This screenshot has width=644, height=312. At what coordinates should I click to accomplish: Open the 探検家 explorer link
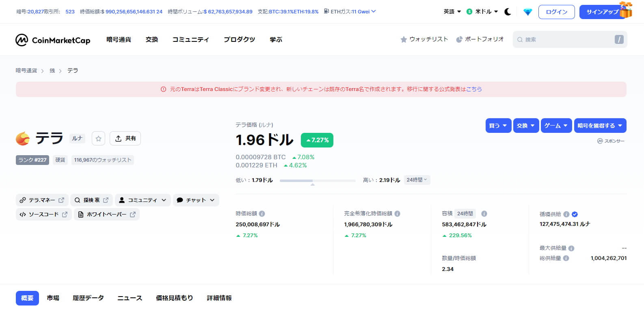[92, 200]
